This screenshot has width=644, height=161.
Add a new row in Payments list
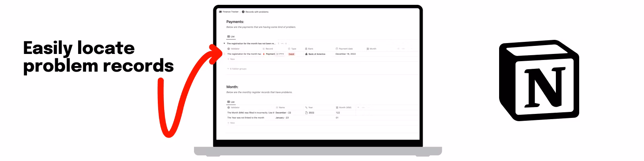coord(231,59)
